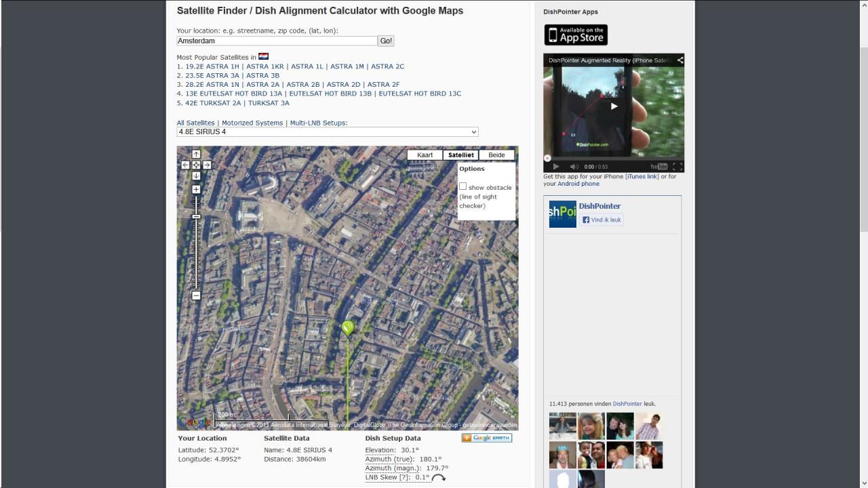Click the LNB skew rotation arrow icon
This screenshot has width=868, height=488.
[x=439, y=477]
